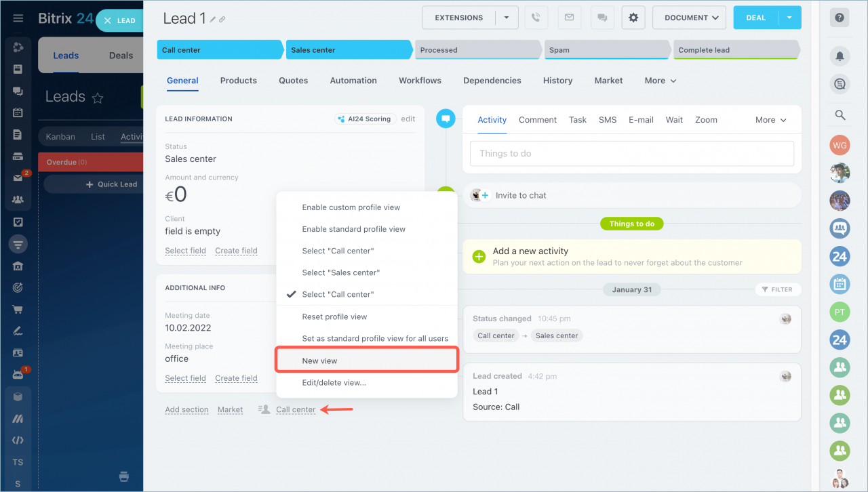Click the AI24 Scoring badge
This screenshot has width=868, height=492.
(365, 119)
